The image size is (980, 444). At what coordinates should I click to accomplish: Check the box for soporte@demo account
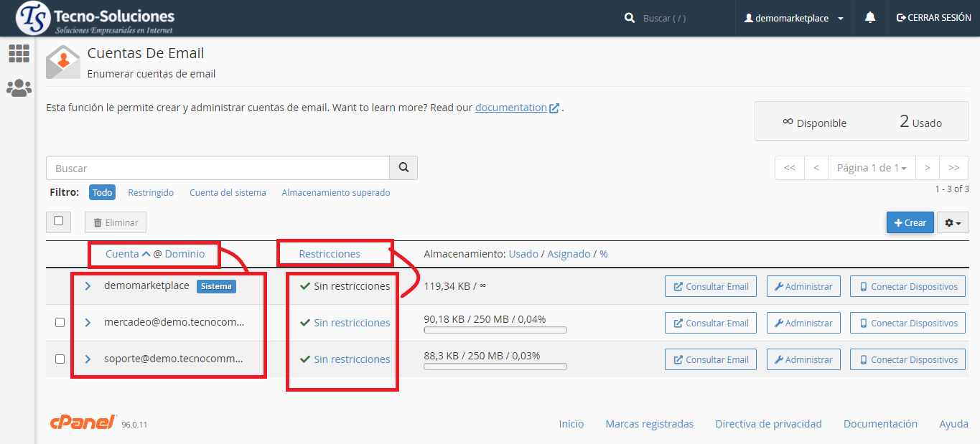(x=60, y=359)
